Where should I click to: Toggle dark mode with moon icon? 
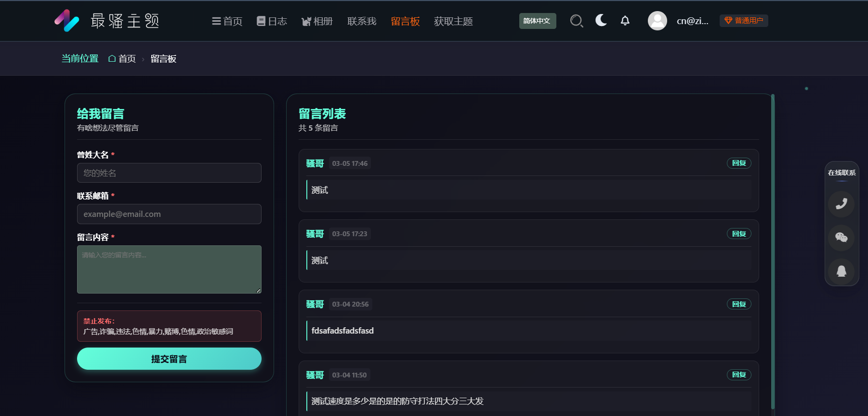coord(601,20)
